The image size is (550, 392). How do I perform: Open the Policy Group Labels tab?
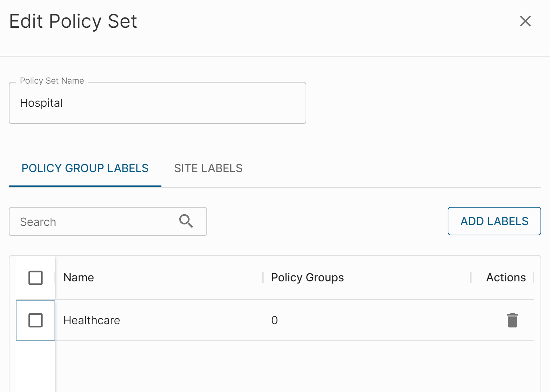pos(85,169)
